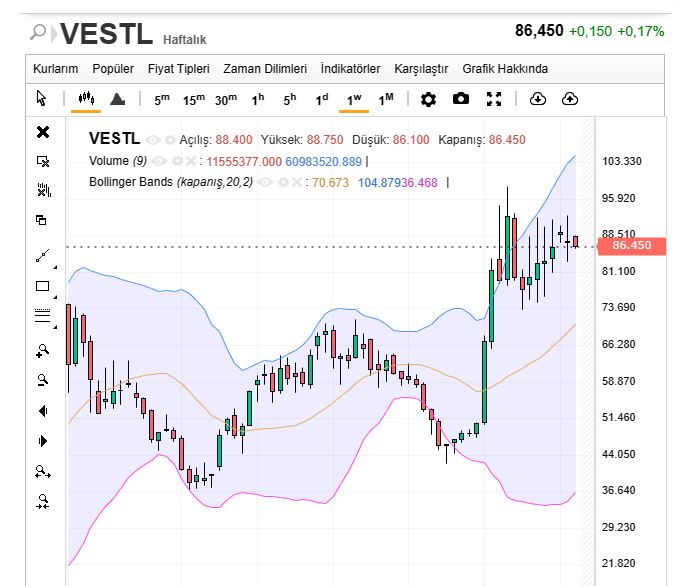Expand the rectangle tool options triangle
Image resolution: width=682 pixels, height=586 pixels.
pos(55,297)
